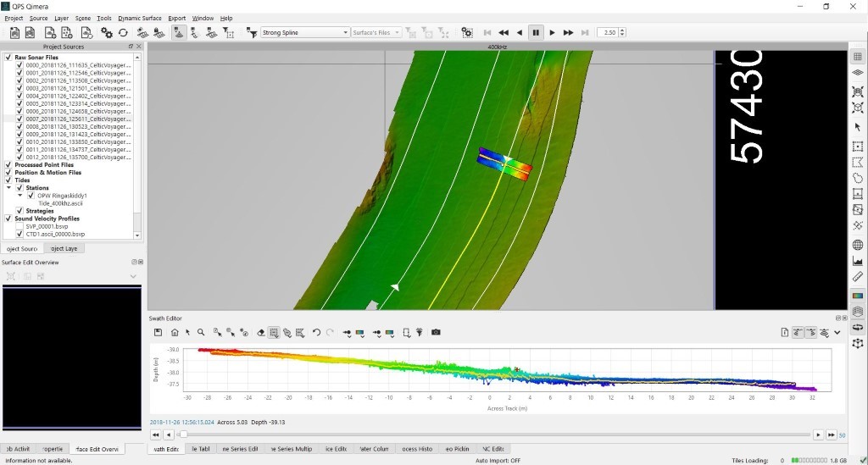The width and height of the screenshot is (868, 465).
Task: Click the globe icon in right sidebar
Action: [x=858, y=245]
